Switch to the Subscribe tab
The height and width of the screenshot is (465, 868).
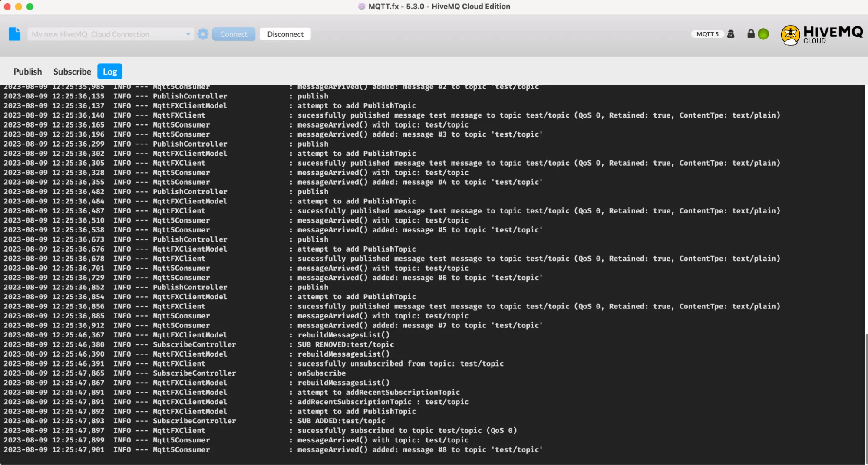coord(72,71)
